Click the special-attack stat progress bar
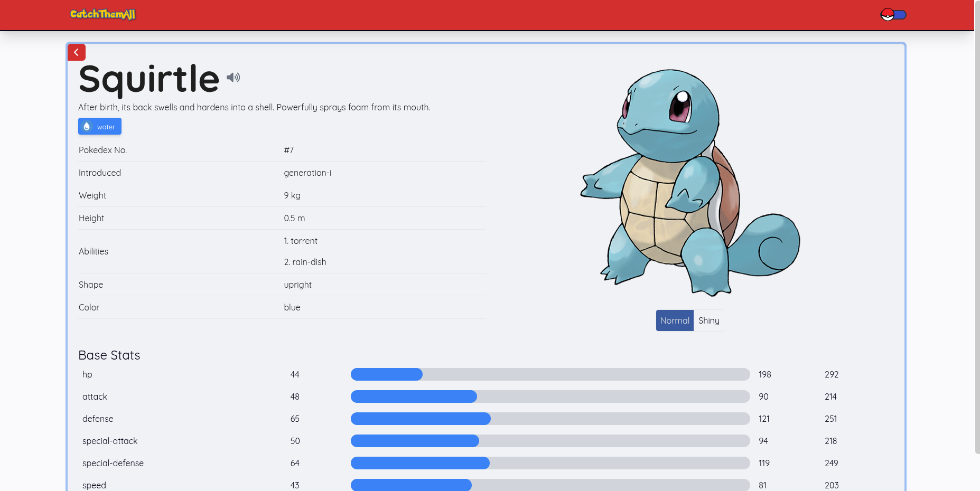The width and height of the screenshot is (980, 491). tap(550, 441)
